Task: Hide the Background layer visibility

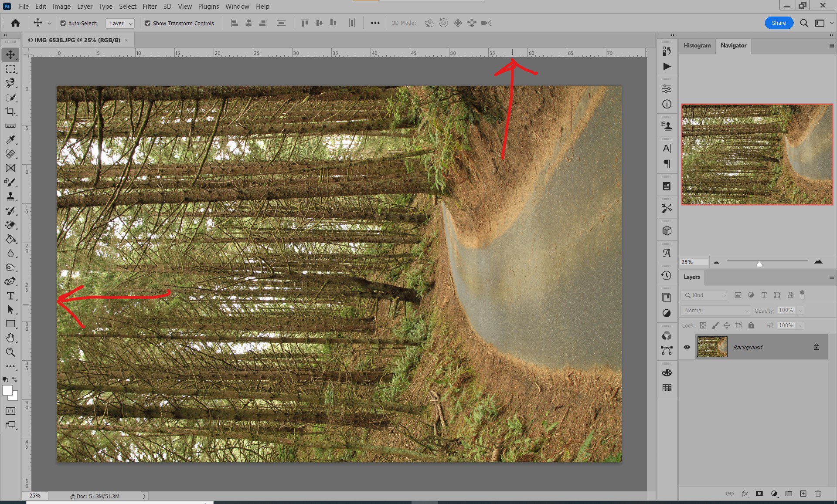Action: 687,347
